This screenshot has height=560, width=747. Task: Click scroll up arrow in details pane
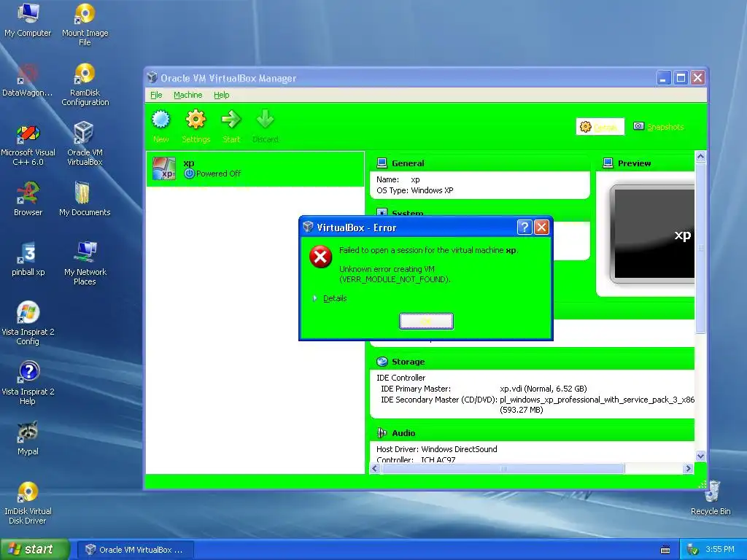[x=700, y=156]
